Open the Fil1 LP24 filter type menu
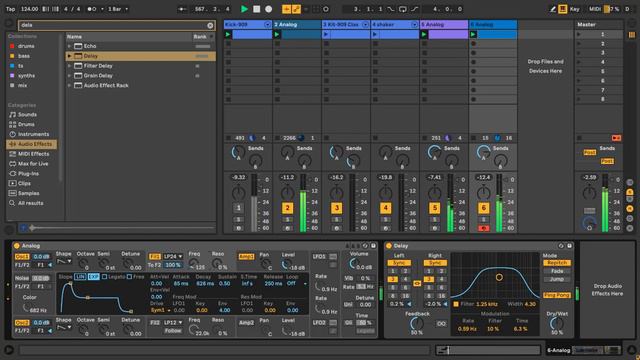Image resolution: width=640 pixels, height=360 pixels. [x=172, y=257]
